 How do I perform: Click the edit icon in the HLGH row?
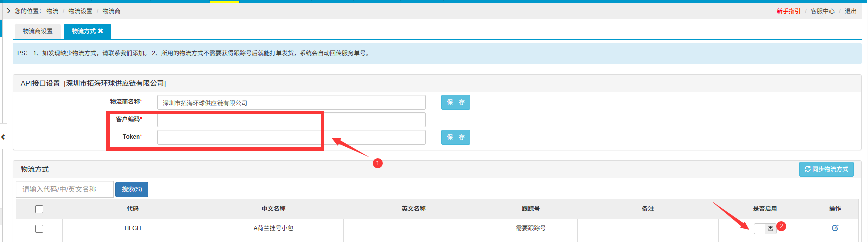click(835, 228)
